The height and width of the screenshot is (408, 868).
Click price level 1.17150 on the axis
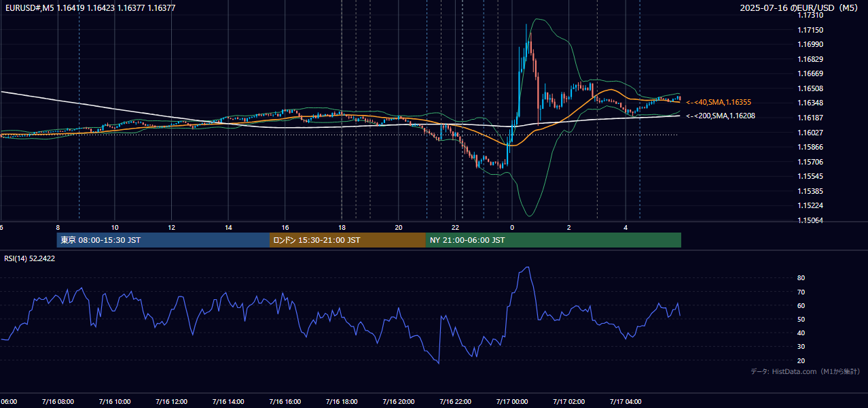[x=811, y=30]
